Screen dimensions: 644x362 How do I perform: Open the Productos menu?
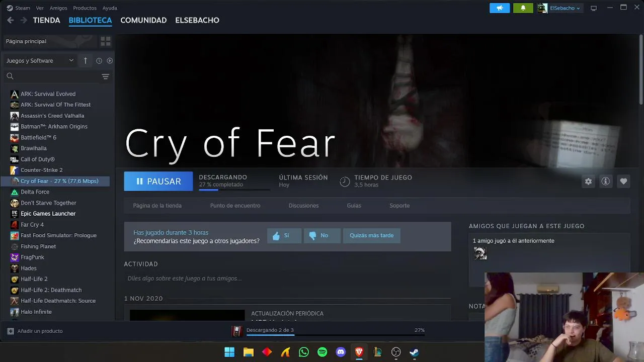click(85, 8)
